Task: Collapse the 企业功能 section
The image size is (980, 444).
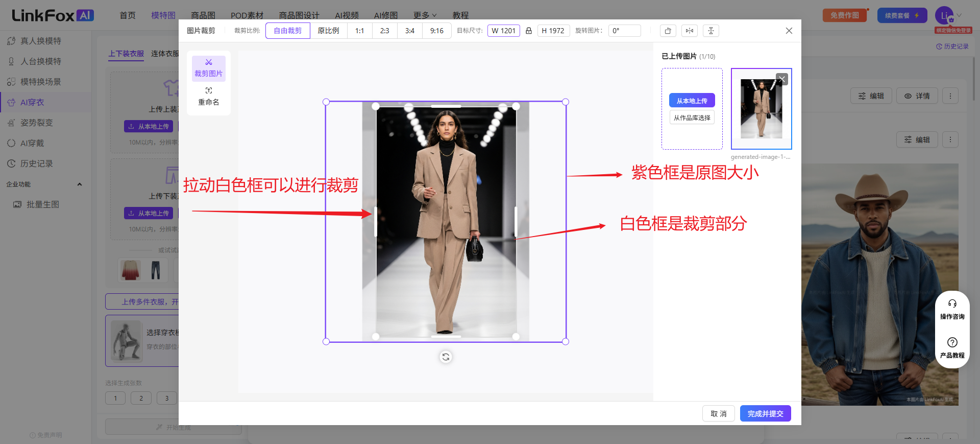Action: click(x=80, y=184)
